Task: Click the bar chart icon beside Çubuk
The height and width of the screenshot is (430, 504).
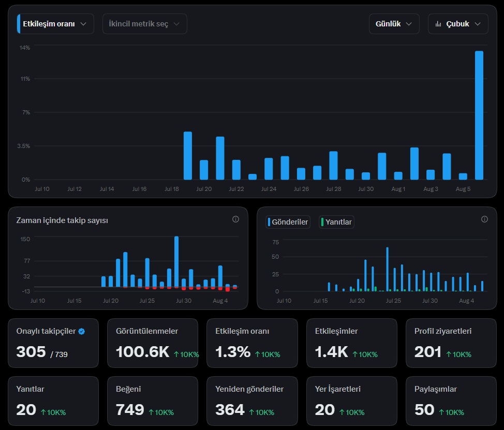Action: [x=438, y=24]
